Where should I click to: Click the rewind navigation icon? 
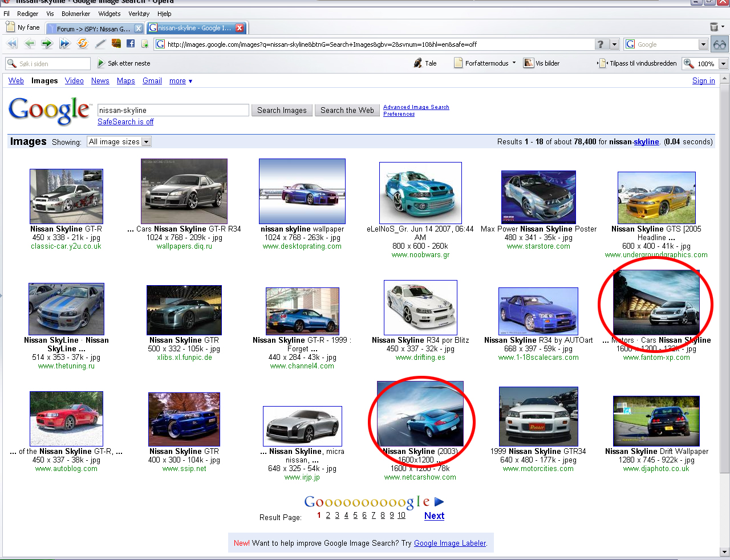pyautogui.click(x=12, y=44)
